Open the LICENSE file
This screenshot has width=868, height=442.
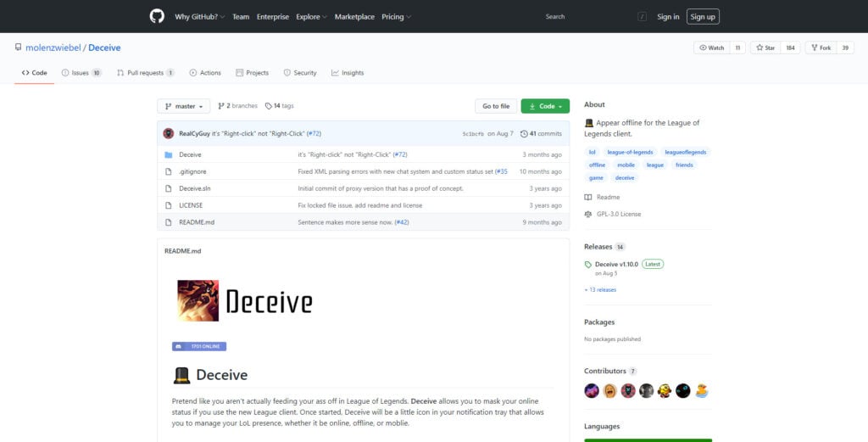(x=191, y=205)
